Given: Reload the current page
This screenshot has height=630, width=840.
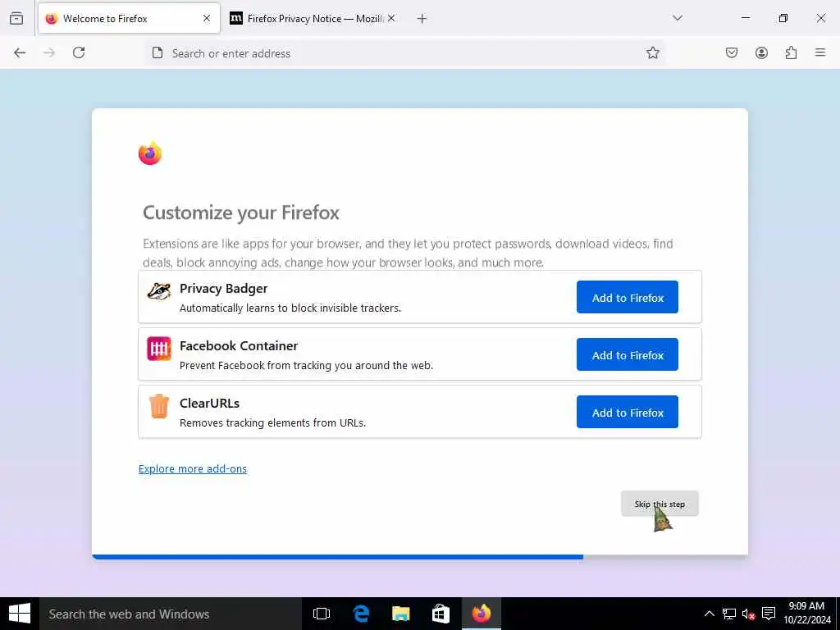Looking at the screenshot, I should [79, 52].
